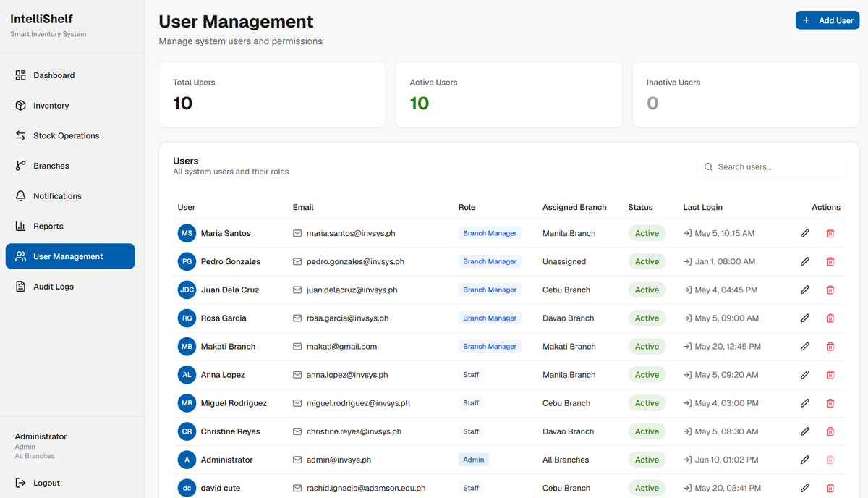
Task: Click the IntelliShelf logo title
Action: tap(41, 19)
